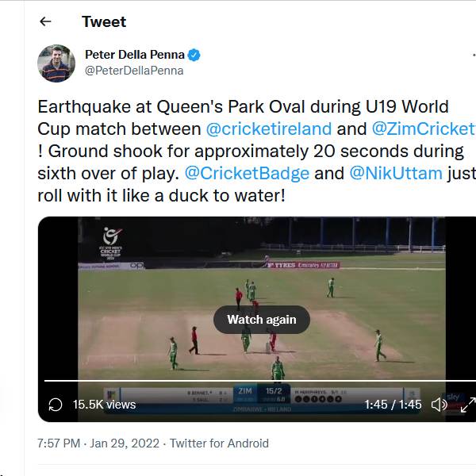The image size is (476, 476).
Task: Click the @PeterDellaPenna handle
Action: [134, 71]
